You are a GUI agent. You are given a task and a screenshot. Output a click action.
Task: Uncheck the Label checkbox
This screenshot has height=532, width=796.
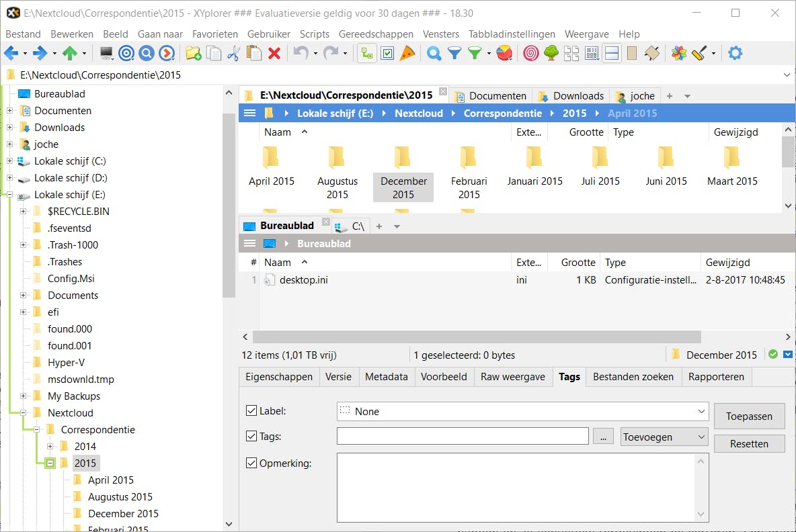click(252, 411)
